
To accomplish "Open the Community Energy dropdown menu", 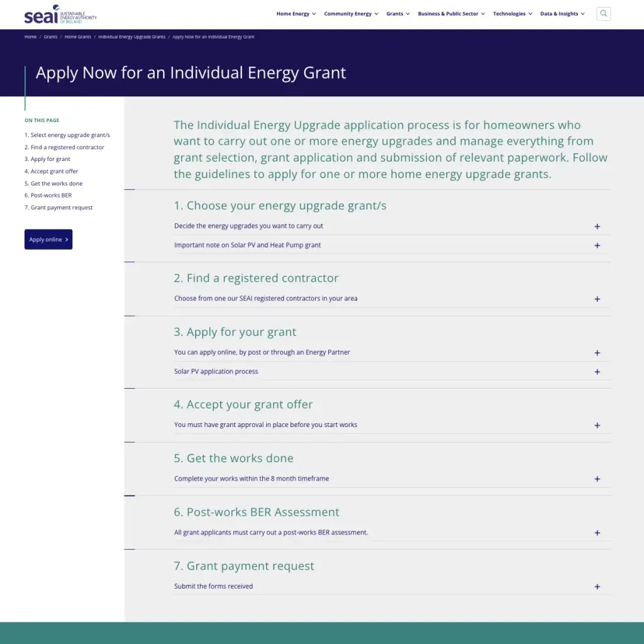I will tap(351, 14).
